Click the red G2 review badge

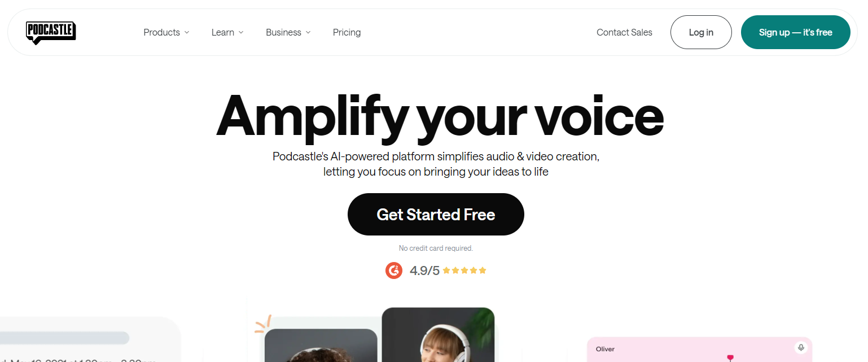coord(393,270)
